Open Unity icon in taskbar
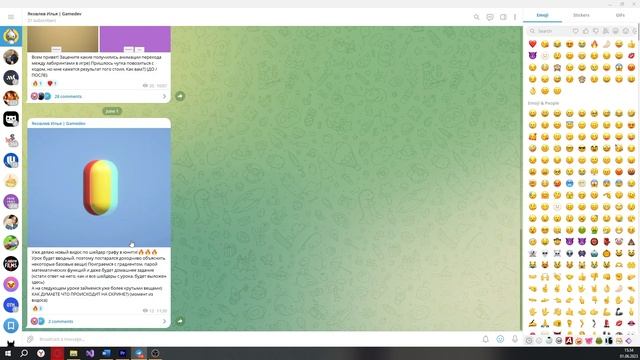Viewport: 640px width, 360px height. [155, 353]
